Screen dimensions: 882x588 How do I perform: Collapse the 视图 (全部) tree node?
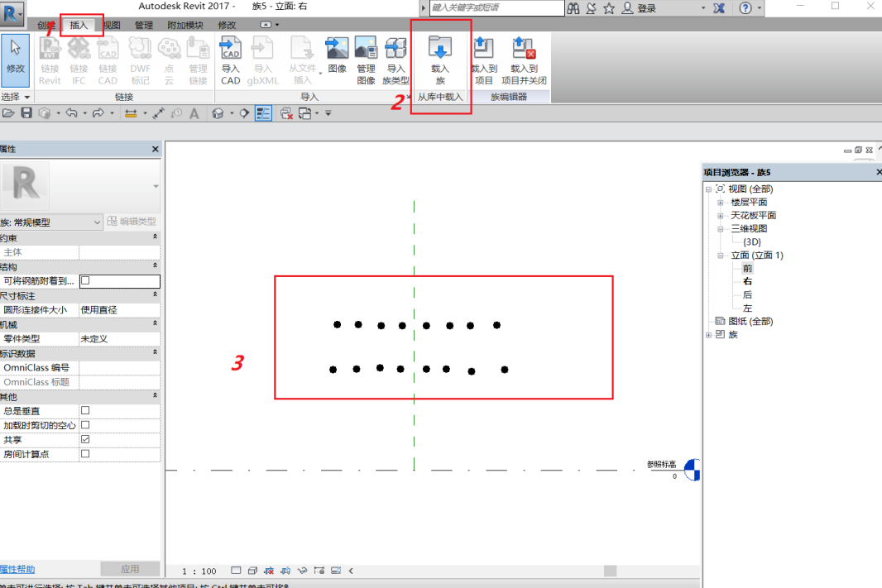[x=709, y=189]
